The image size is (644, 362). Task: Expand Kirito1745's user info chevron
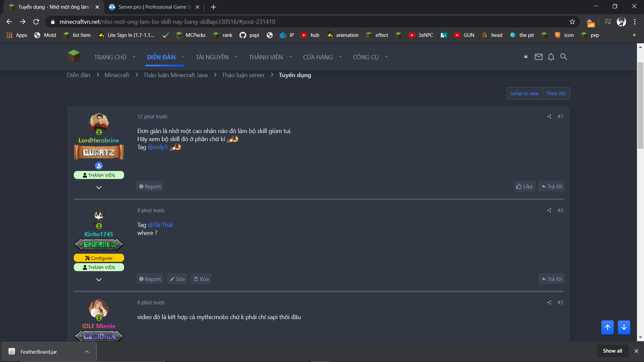pos(99,280)
